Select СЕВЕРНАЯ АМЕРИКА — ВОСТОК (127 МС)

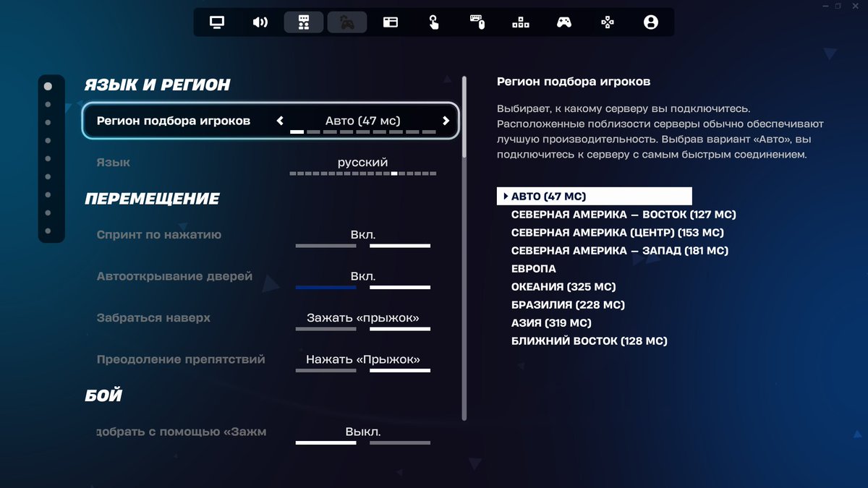(624, 215)
